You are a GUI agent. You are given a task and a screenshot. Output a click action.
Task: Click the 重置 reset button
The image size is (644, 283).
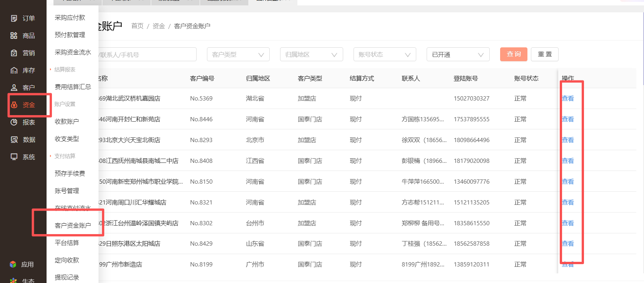click(545, 54)
